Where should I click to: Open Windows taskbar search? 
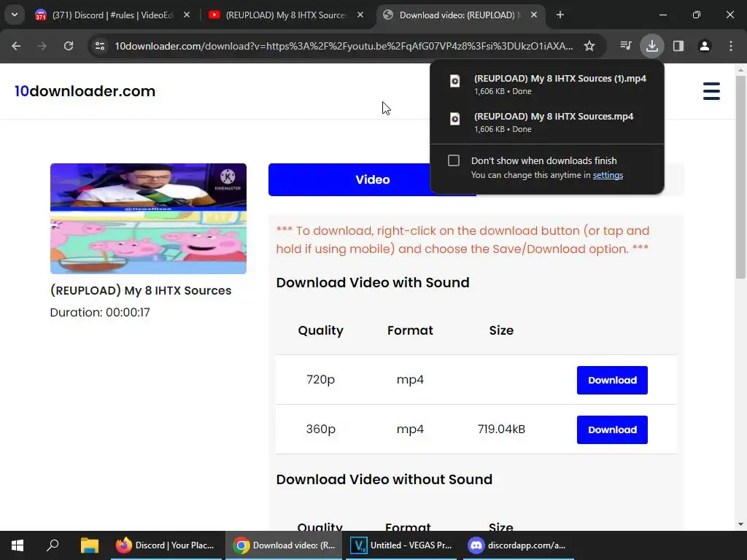coord(53,545)
